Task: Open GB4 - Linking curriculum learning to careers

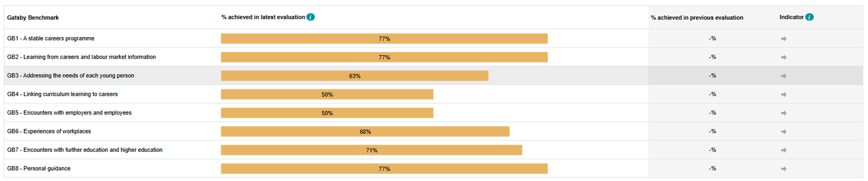Action: click(x=62, y=94)
